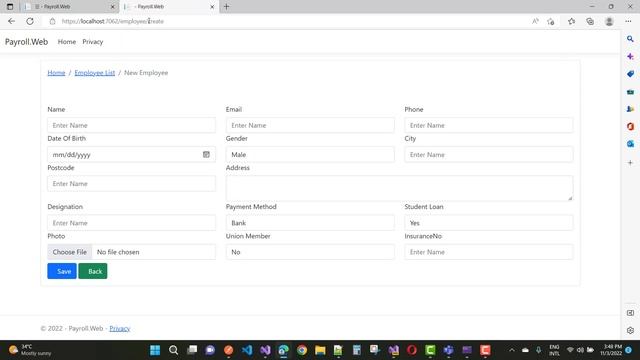Screen dimensions: 640x360
Task: Open sidebar Outlook icon
Action: pos(630,144)
